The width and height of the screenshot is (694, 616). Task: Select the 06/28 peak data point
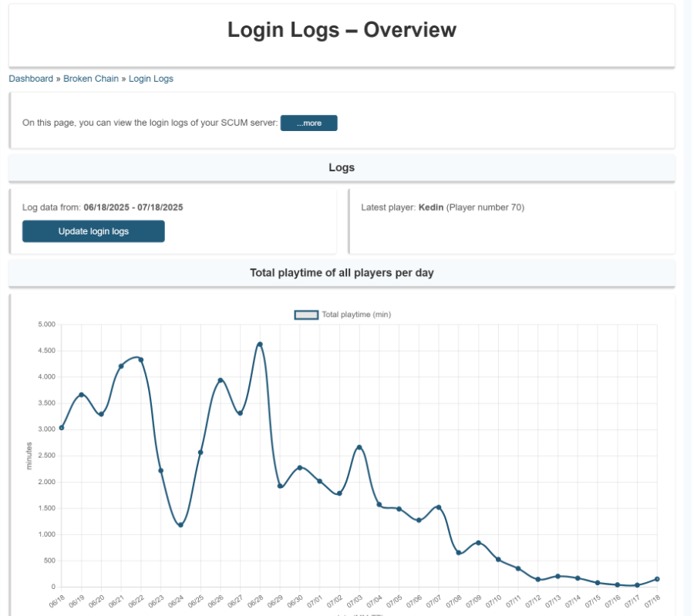(260, 345)
